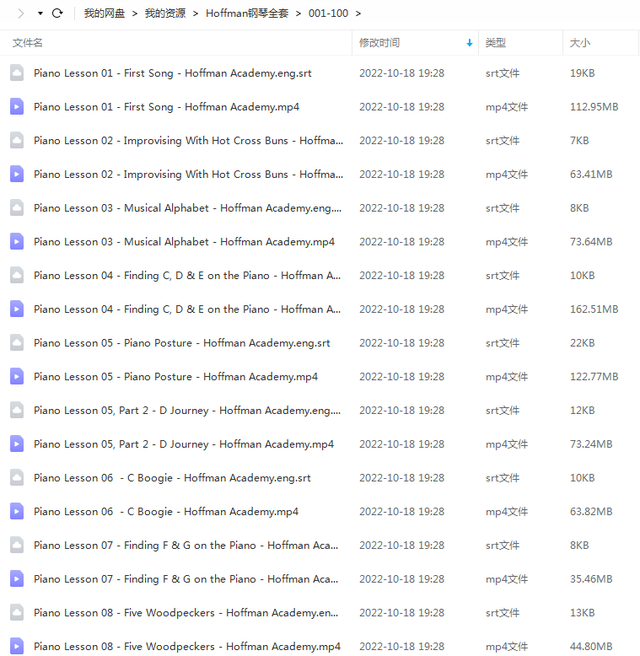The height and width of the screenshot is (656, 640).
Task: Click the 44.80MB size value
Action: click(591, 646)
